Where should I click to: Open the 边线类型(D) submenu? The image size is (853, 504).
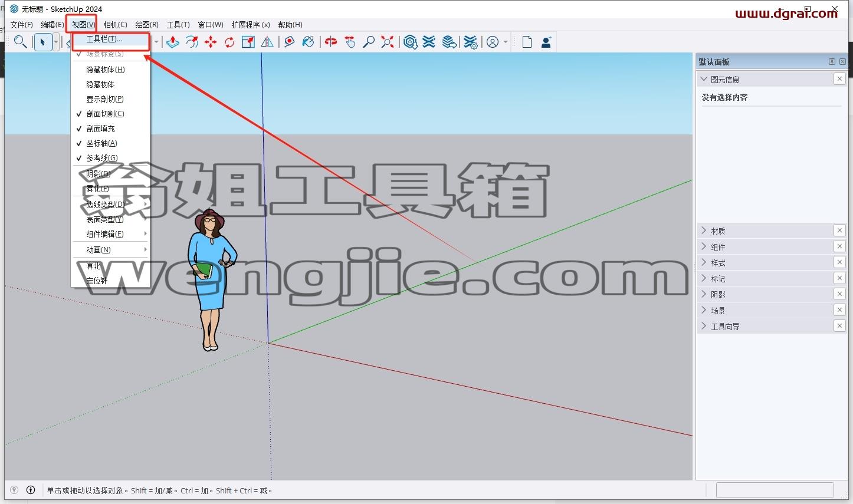tap(111, 205)
